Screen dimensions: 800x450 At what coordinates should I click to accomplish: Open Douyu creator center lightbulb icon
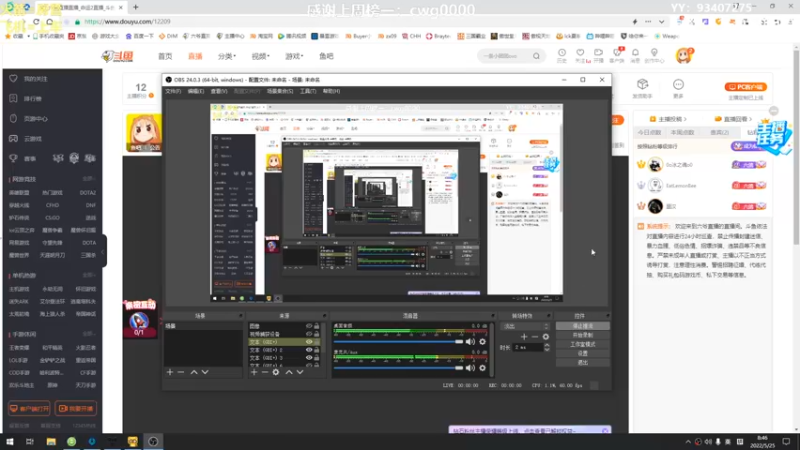[x=654, y=53]
